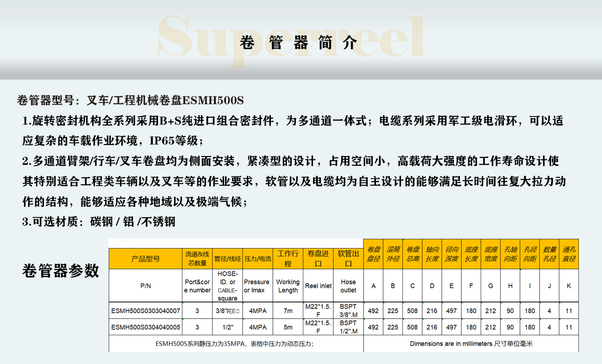Click the 软管出口 header cell
The width and height of the screenshot is (602, 364).
(348, 259)
